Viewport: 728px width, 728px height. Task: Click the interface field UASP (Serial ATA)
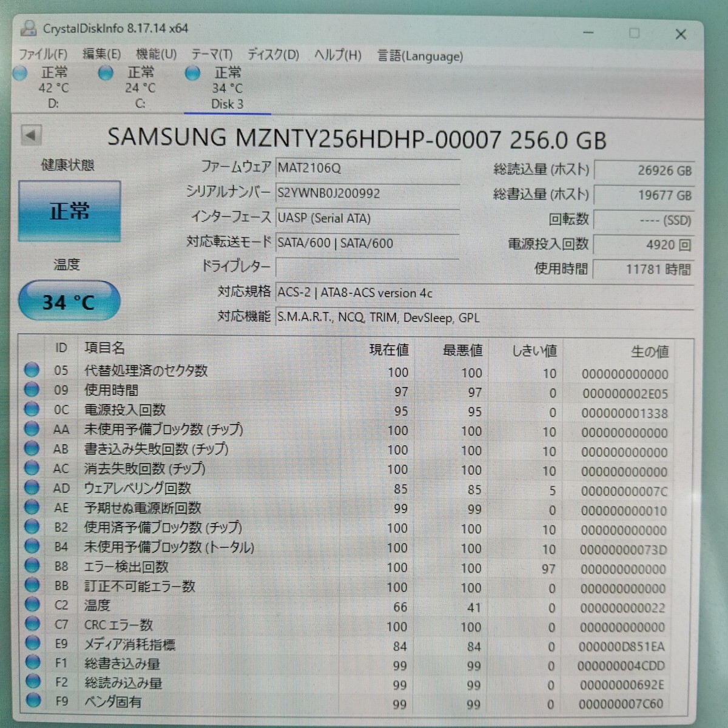pos(367,218)
